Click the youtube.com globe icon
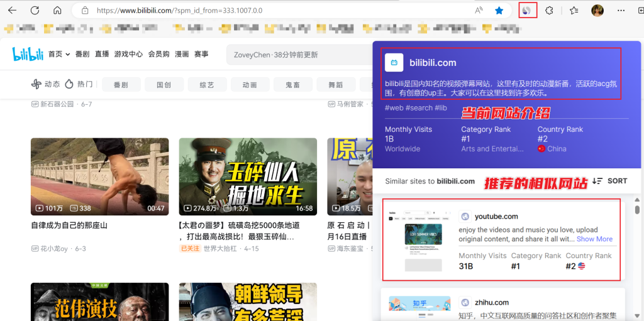 [x=465, y=216]
